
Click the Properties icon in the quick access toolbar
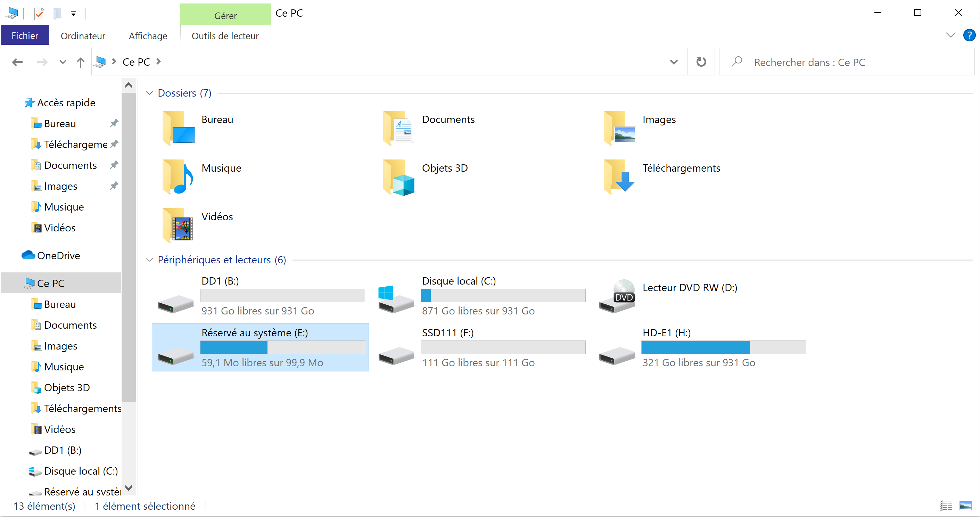tap(39, 14)
